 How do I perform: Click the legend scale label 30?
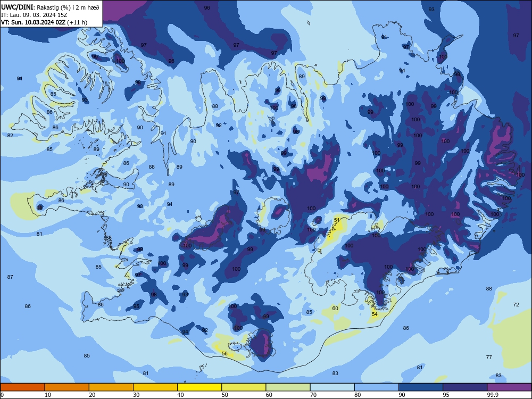136,395
